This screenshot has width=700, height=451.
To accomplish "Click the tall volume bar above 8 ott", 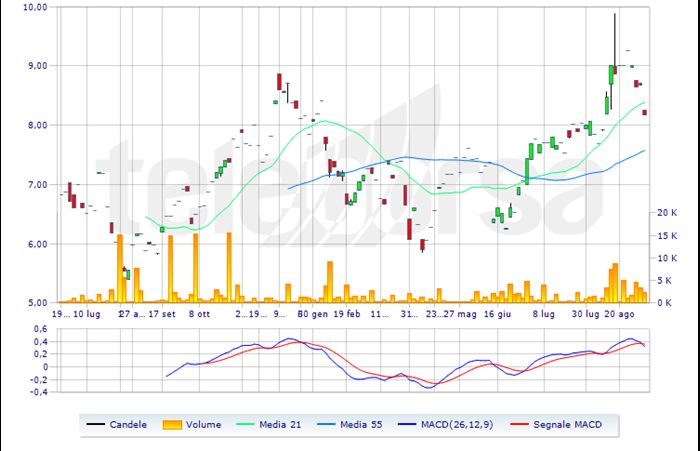I will 196,268.
